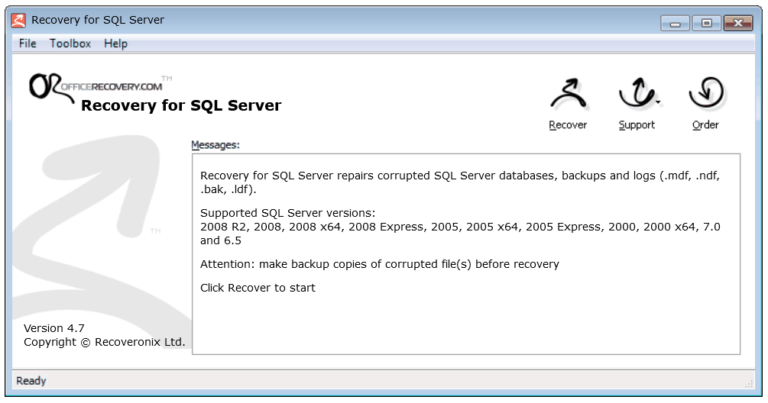Viewport: 768px width, 403px height.
Task: Click the OfficeRecovery.com logo
Action: coord(98,88)
